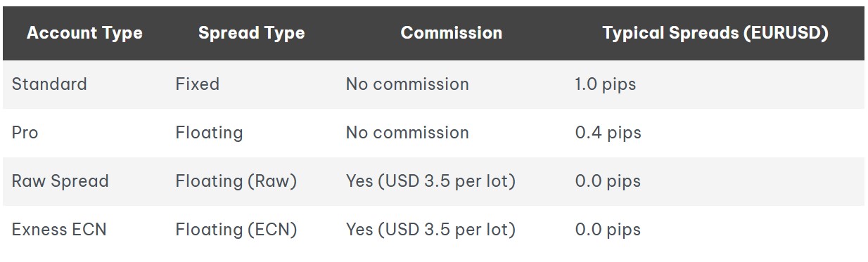868x262 pixels.
Task: Click the Typical Spreads (EURUSD) header
Action: coord(715,33)
